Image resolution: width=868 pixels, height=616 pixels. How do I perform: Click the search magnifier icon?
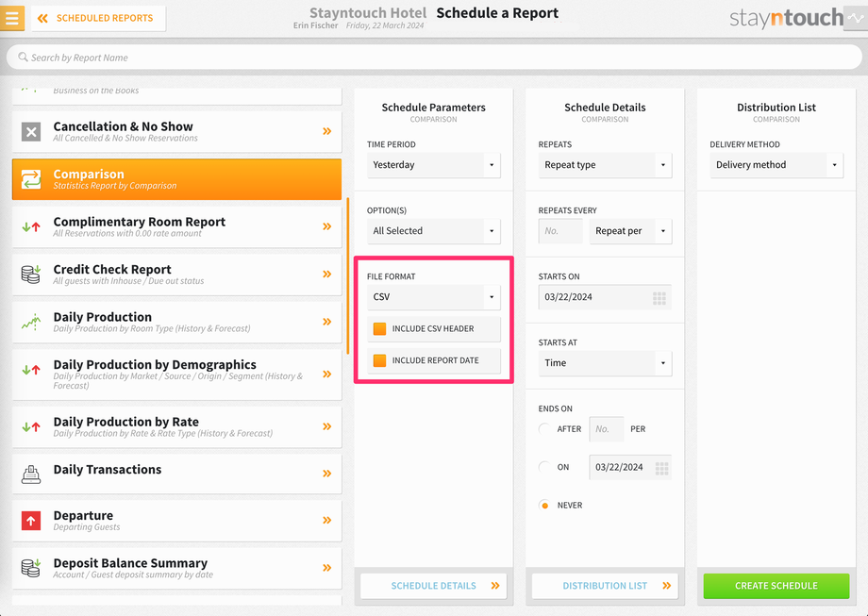pos(23,57)
